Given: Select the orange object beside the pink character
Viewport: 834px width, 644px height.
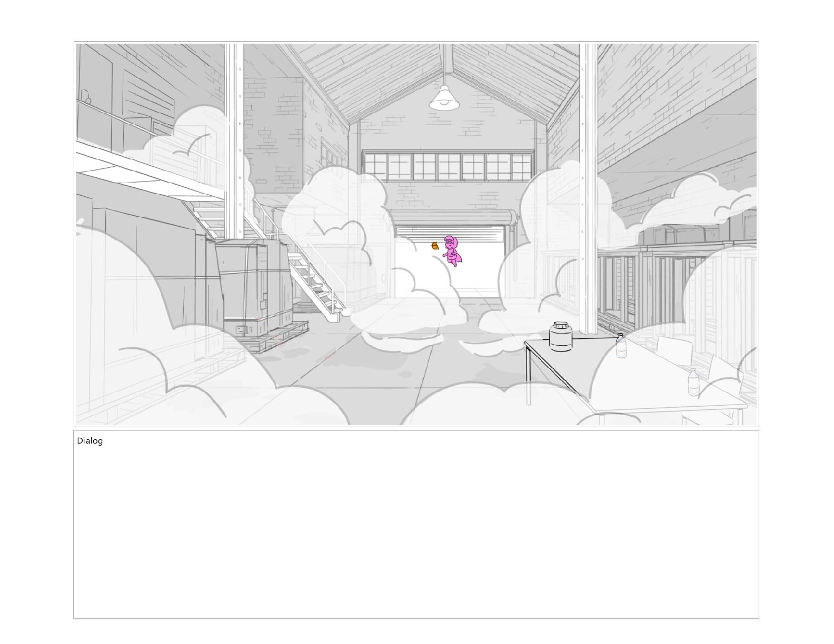Looking at the screenshot, I should [435, 245].
